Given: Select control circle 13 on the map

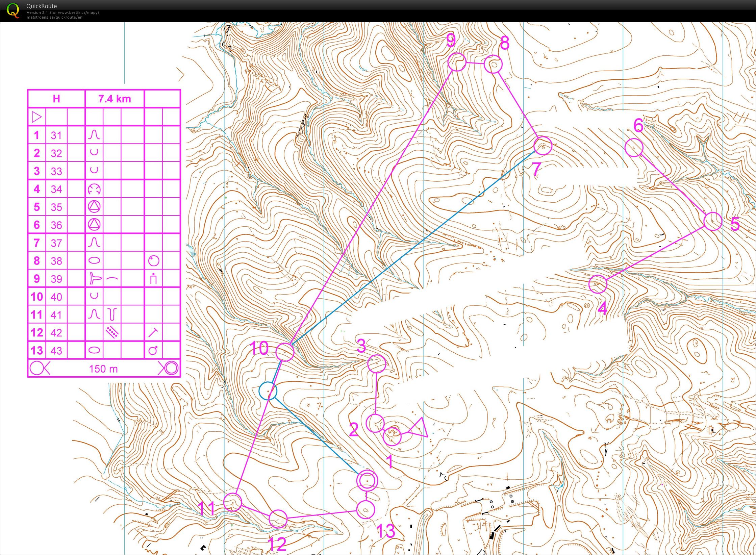Looking at the screenshot, I should click(366, 510).
